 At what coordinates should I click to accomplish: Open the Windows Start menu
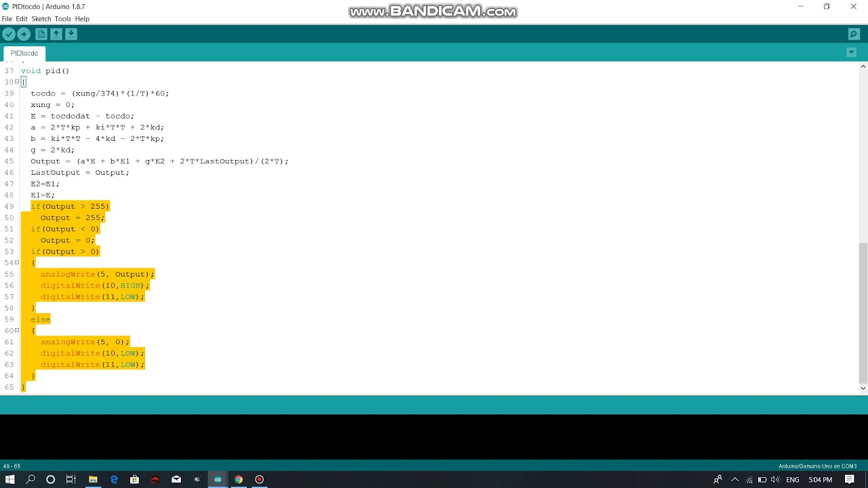[9, 479]
